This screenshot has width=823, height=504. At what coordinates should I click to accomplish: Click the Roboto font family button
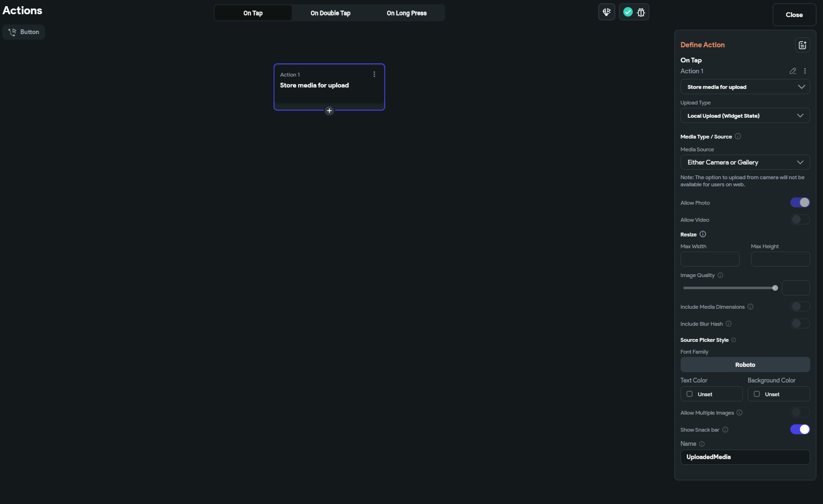745,365
